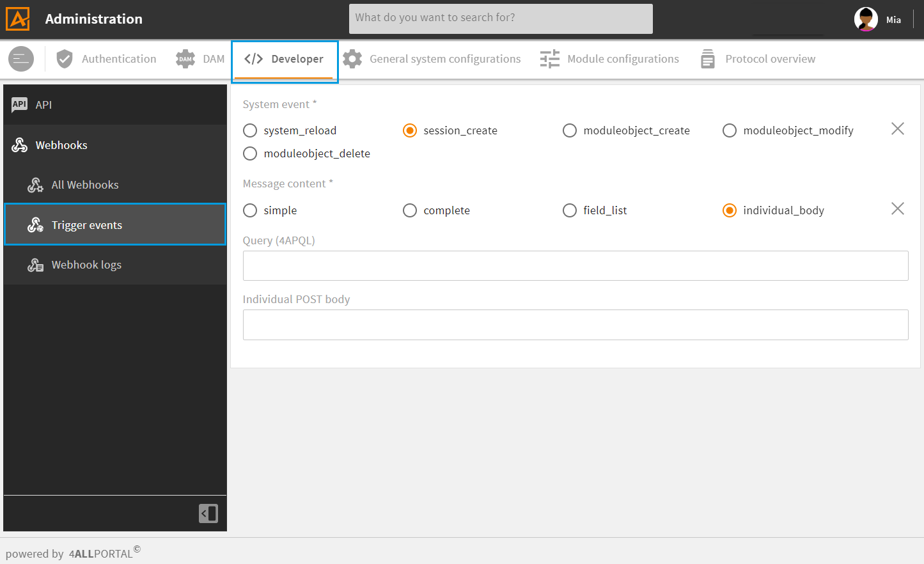
Task: Click the Trigger events icon
Action: pos(36,225)
